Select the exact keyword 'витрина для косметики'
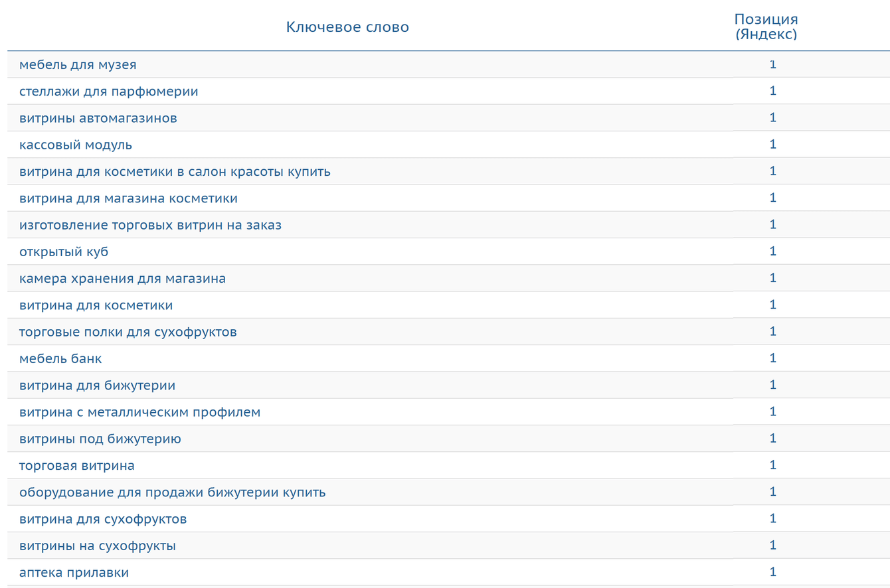Screen dimensions: 890x588 tap(96, 305)
